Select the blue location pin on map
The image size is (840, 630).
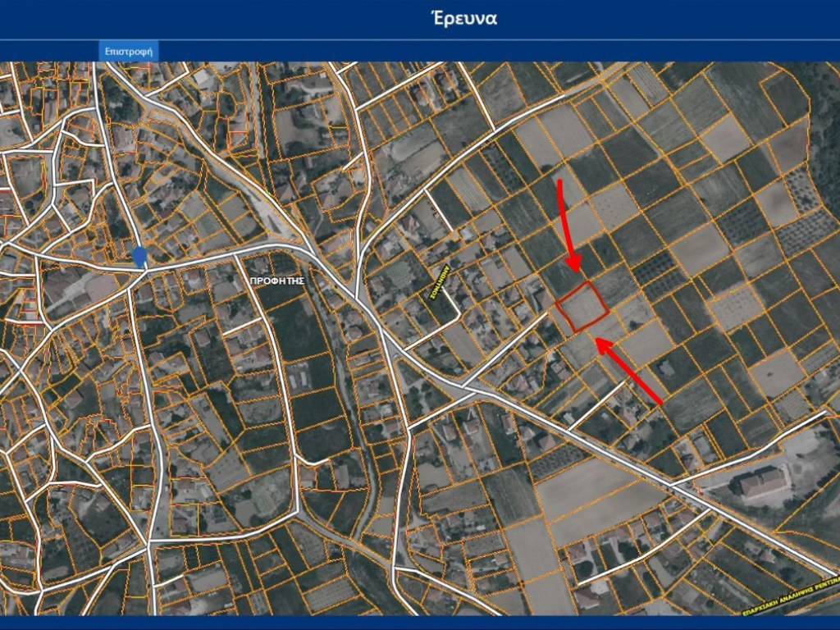coord(140,256)
